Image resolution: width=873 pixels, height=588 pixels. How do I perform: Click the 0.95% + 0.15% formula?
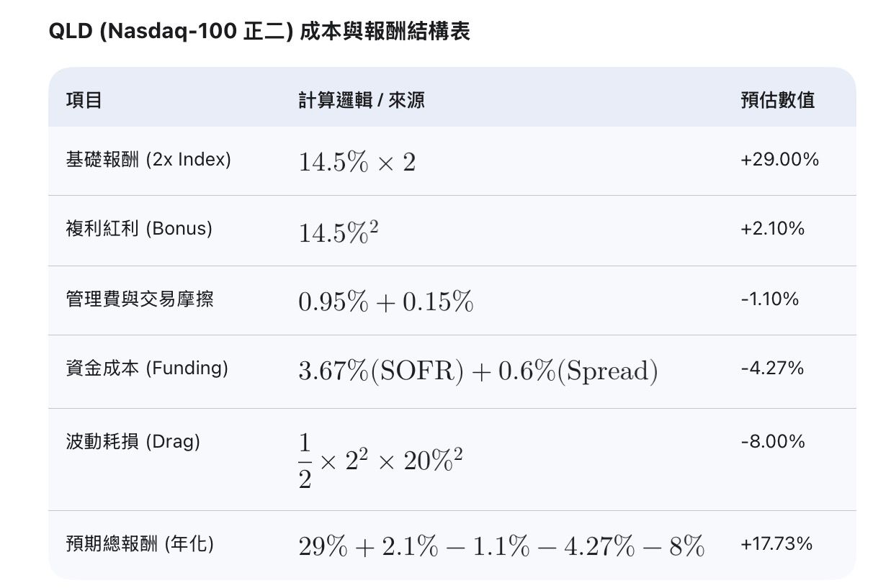(x=386, y=302)
